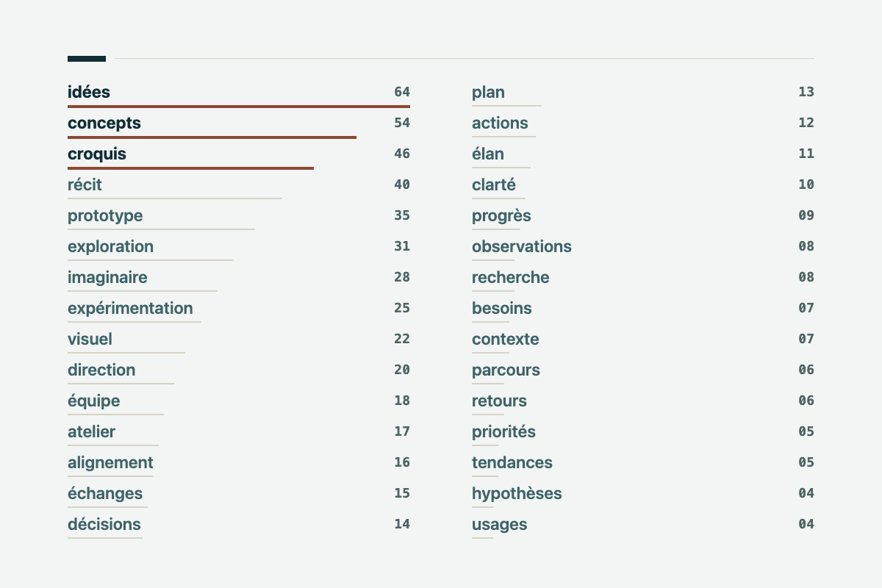
Task: Open the 'croquis' item
Action: click(x=97, y=154)
